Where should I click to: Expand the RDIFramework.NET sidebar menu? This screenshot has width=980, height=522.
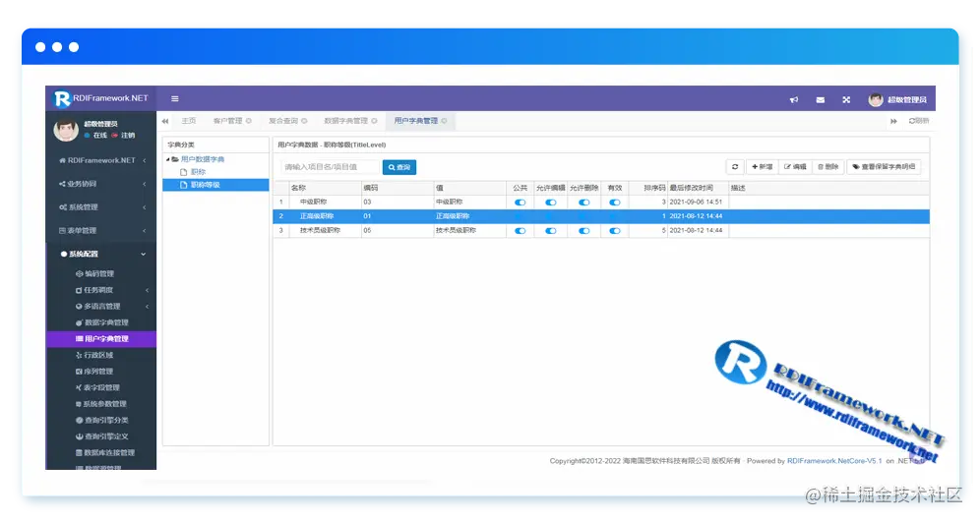click(x=101, y=160)
